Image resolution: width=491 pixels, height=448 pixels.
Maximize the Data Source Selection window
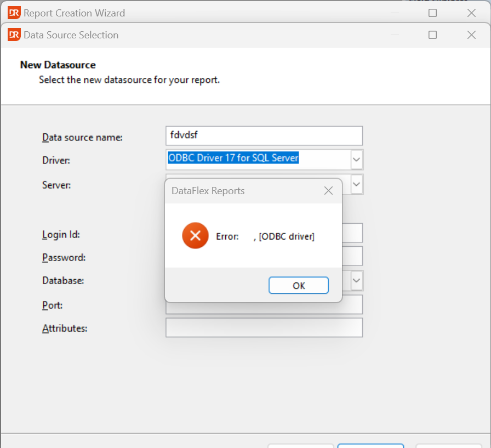click(432, 35)
